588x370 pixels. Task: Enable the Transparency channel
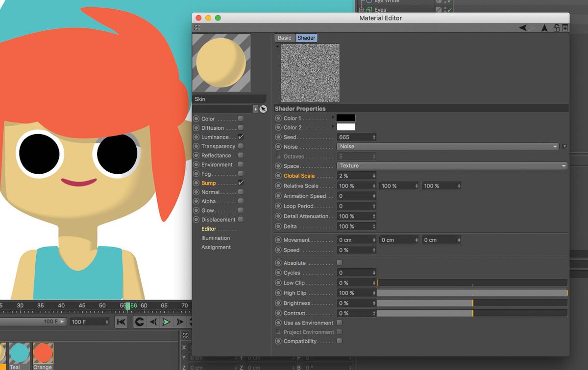(240, 146)
